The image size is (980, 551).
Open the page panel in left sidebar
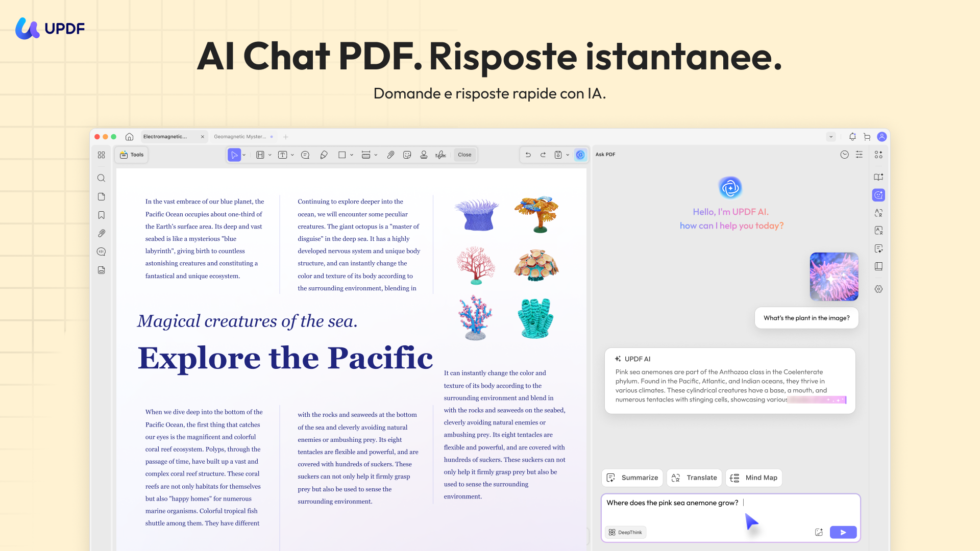click(102, 197)
